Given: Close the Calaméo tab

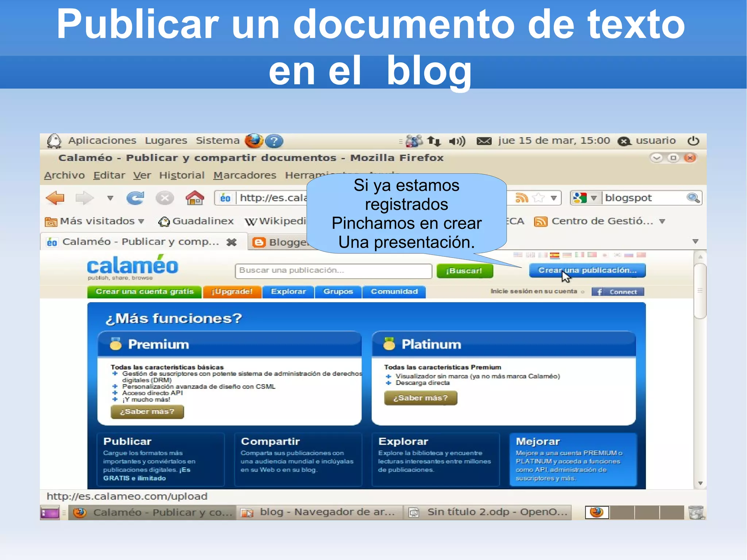Looking at the screenshot, I should (231, 242).
